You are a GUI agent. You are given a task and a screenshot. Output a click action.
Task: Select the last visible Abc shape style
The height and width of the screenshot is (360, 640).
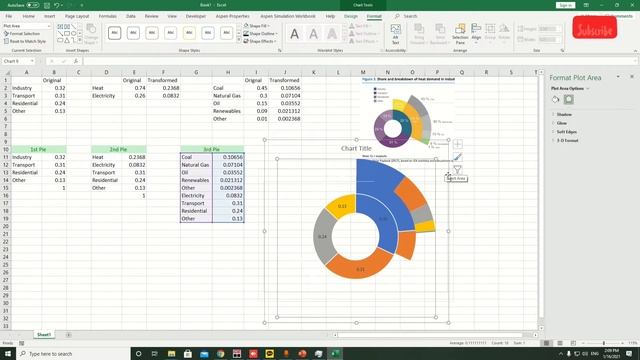227,33
